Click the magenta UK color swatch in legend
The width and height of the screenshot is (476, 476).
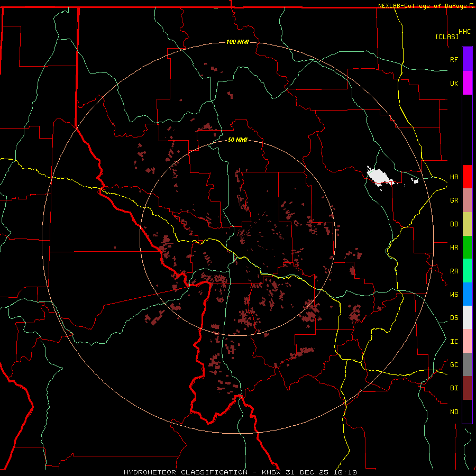pos(467,83)
